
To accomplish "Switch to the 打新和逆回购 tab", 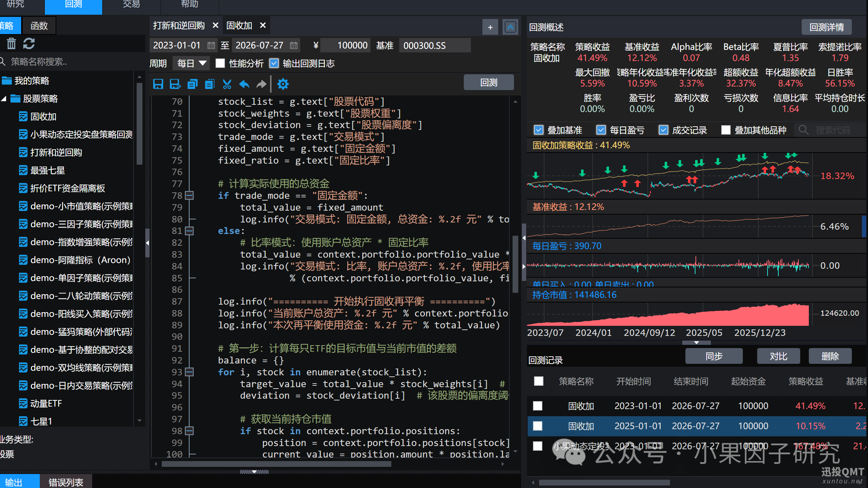I will 179,25.
